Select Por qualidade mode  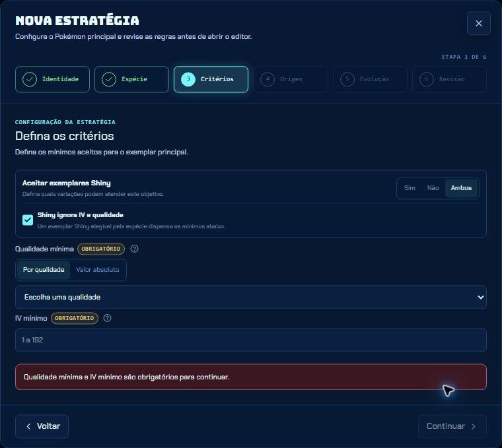click(x=44, y=270)
